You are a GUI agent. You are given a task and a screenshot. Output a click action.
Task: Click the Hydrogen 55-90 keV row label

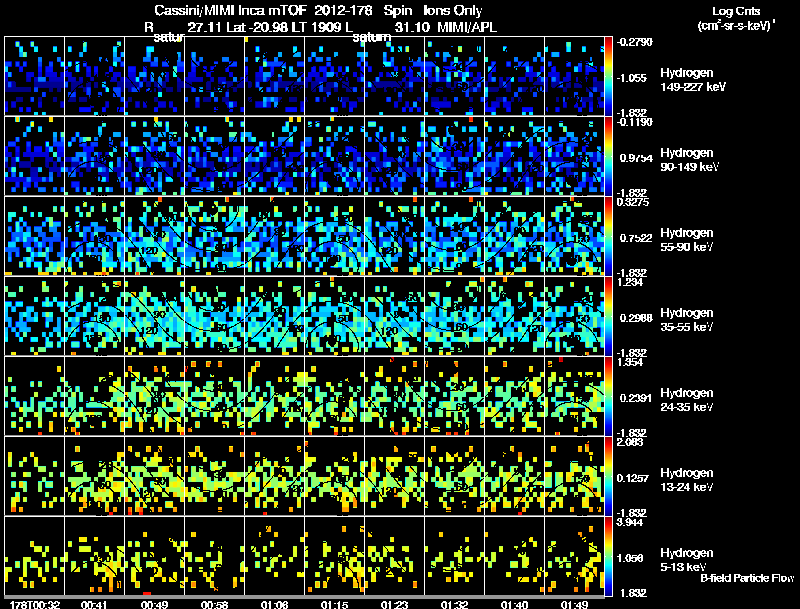coord(686,240)
